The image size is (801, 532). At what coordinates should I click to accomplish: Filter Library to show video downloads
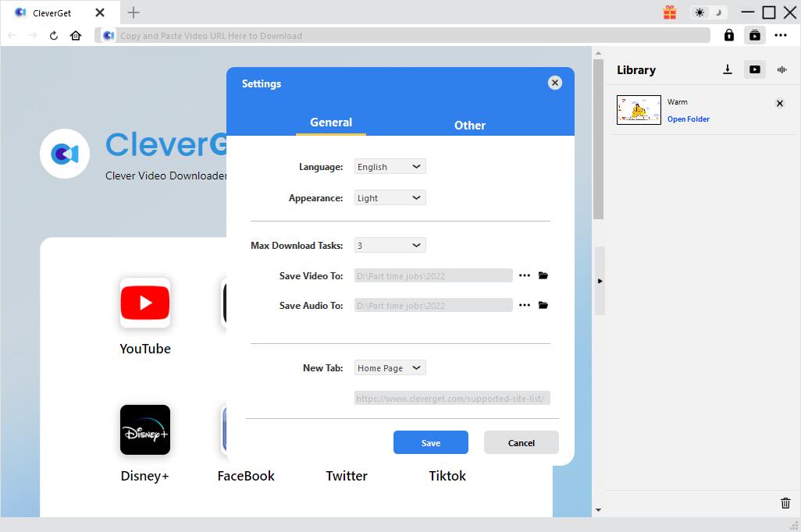(755, 69)
